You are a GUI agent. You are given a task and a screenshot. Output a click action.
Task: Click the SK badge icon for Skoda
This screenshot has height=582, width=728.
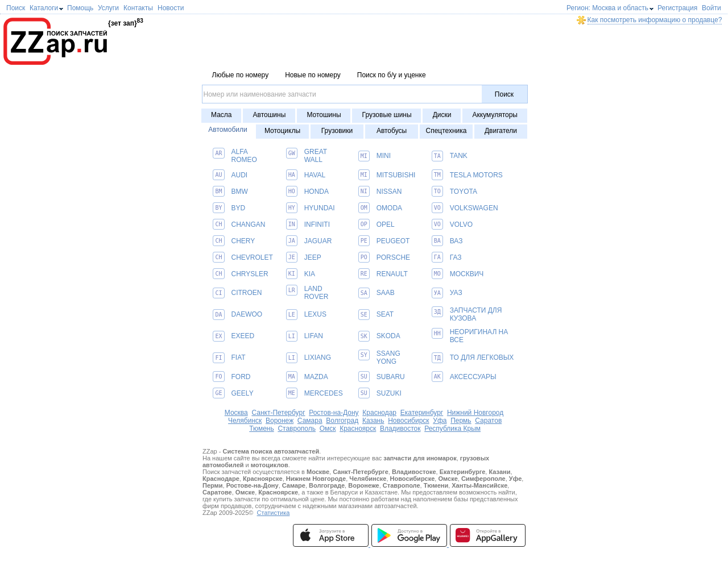point(364,336)
